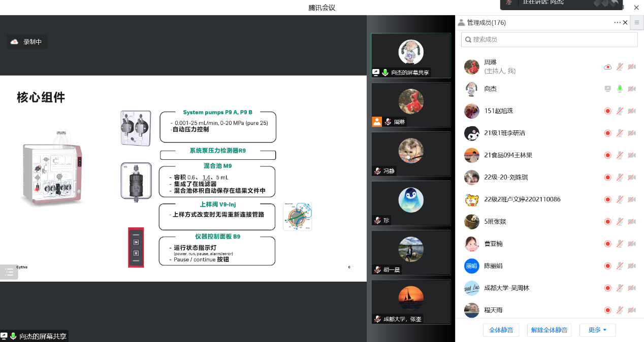Image resolution: width=644 pixels, height=342 pixels.
Task: Click the 录制中 cloud recording indicator
Action: click(27, 42)
